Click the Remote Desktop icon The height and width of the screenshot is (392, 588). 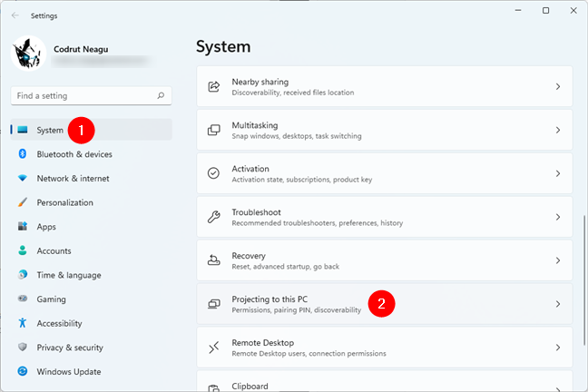tap(214, 348)
